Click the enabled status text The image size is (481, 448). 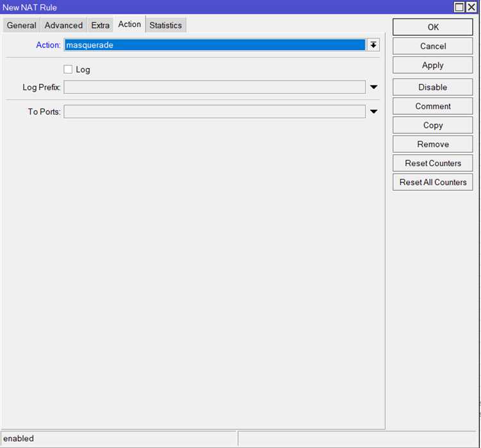point(19,438)
